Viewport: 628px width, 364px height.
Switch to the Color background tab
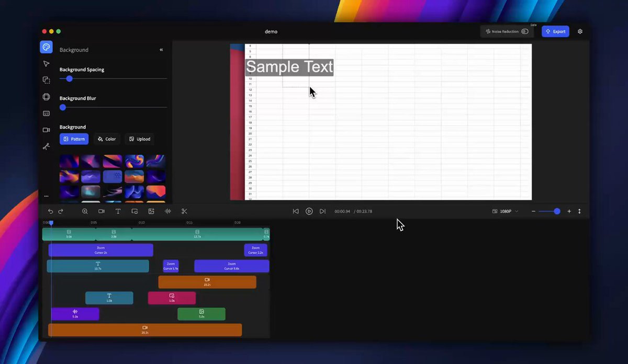coord(107,139)
